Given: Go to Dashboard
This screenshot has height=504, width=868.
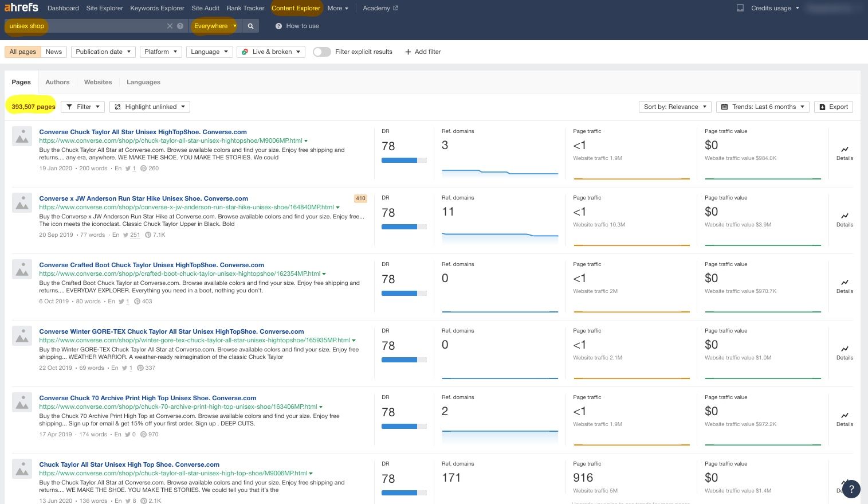Looking at the screenshot, I should (x=63, y=8).
